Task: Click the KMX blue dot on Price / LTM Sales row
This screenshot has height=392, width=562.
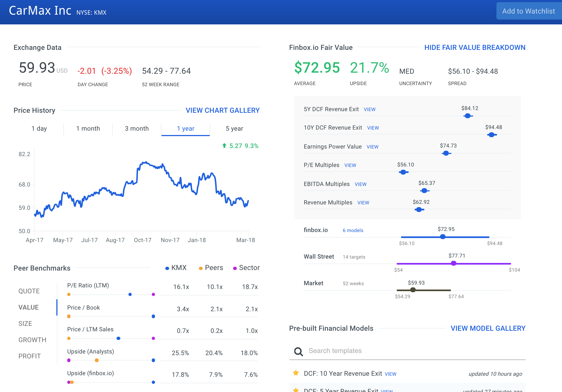Action: point(118,338)
